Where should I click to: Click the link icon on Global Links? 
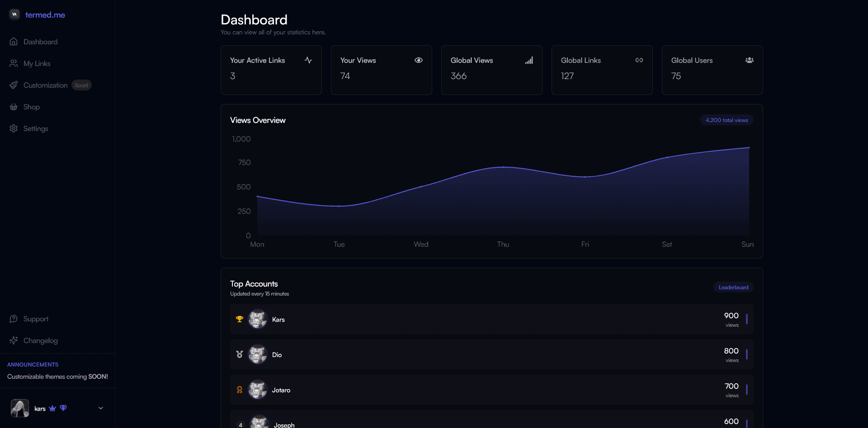639,60
